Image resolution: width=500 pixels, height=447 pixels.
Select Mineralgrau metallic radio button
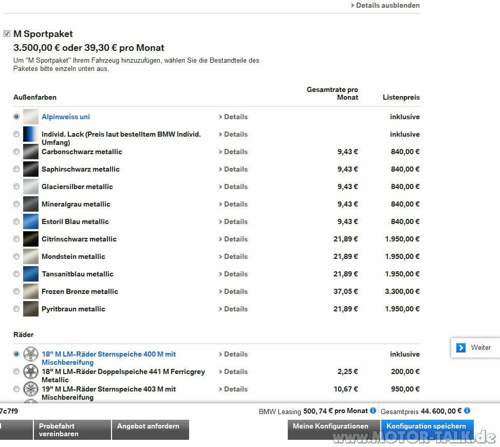(16, 204)
